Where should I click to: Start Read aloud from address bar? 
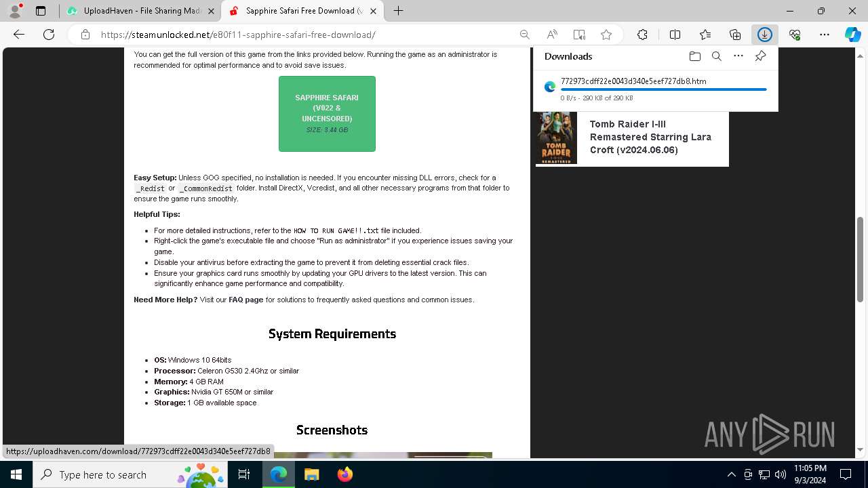(x=552, y=35)
